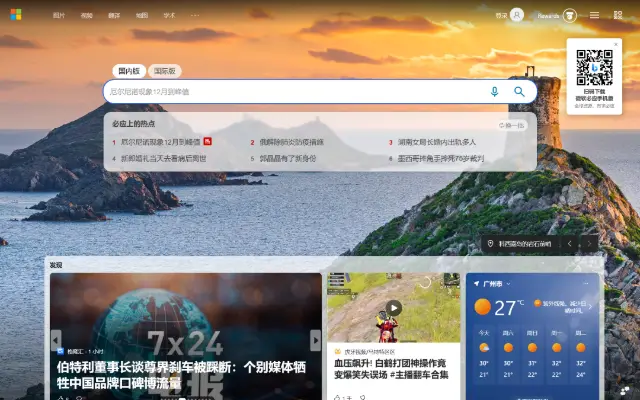The image size is (640, 400).
Task: Open the Rewards link
Action: [548, 16]
